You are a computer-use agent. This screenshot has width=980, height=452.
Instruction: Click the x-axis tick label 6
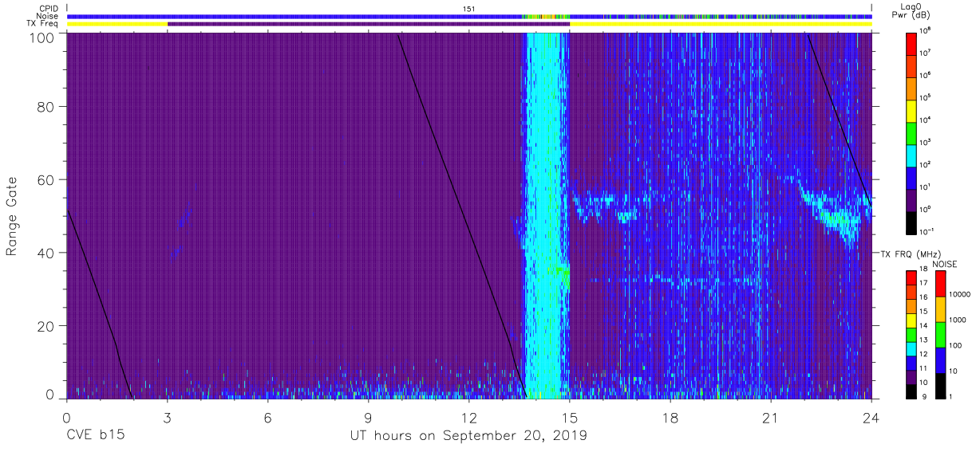click(x=268, y=416)
